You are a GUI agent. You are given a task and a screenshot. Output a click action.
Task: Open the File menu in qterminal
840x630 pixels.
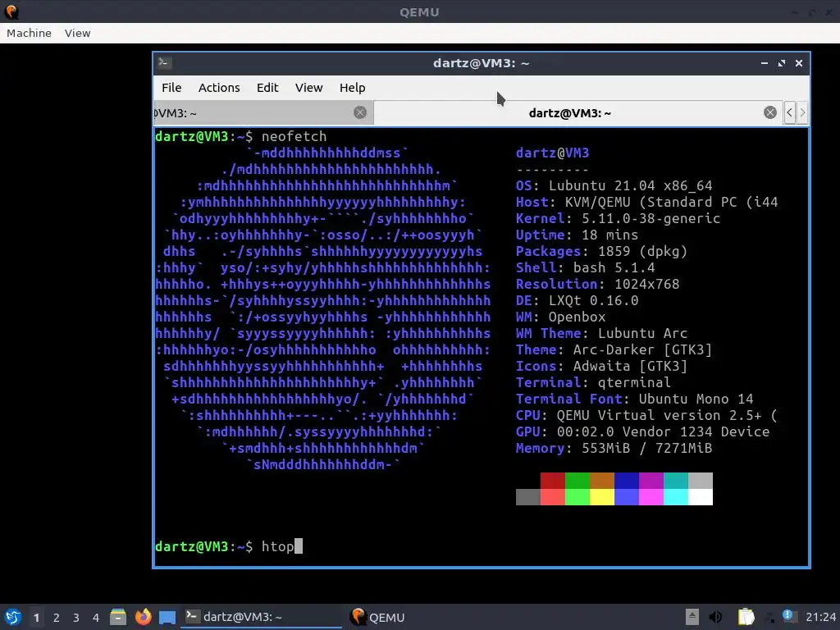click(171, 87)
